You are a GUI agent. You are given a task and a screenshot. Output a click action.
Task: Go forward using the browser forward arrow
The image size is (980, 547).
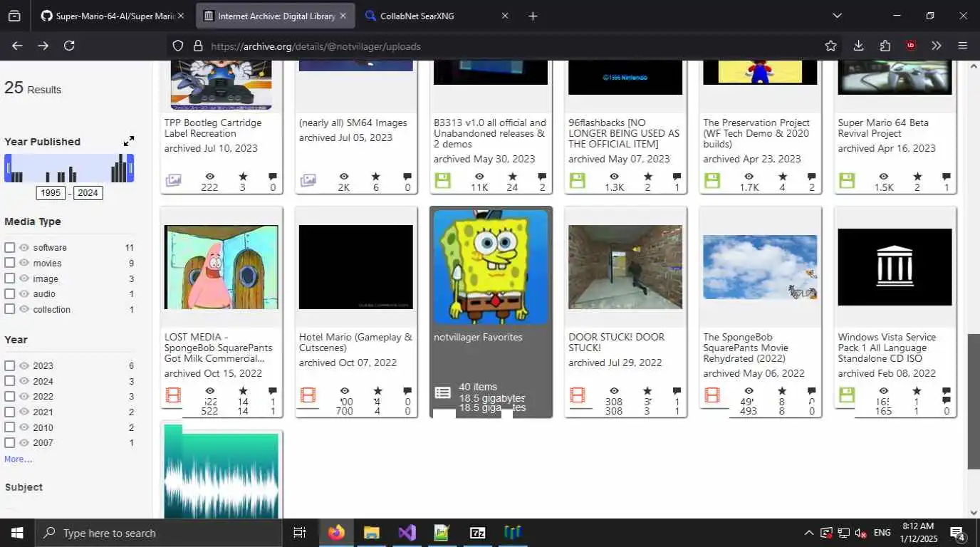(x=43, y=46)
